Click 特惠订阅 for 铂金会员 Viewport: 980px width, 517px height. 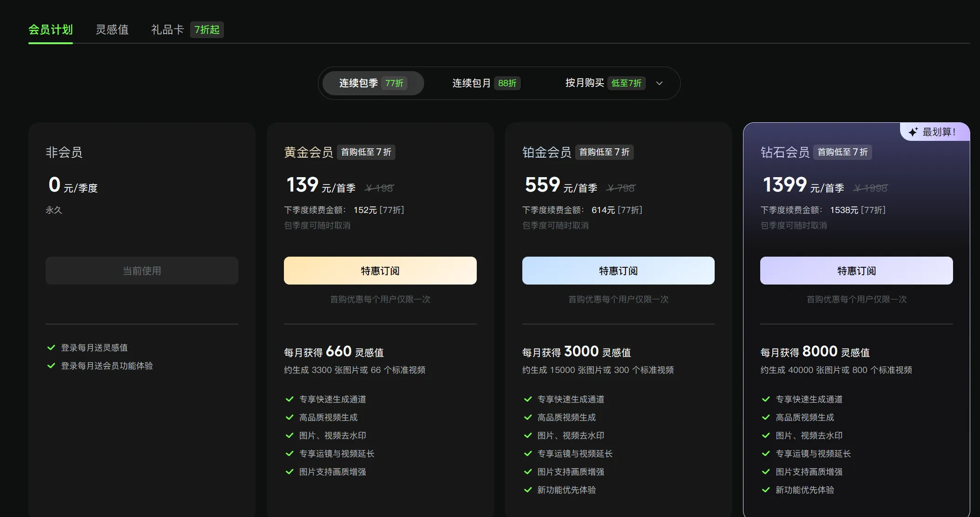(618, 271)
